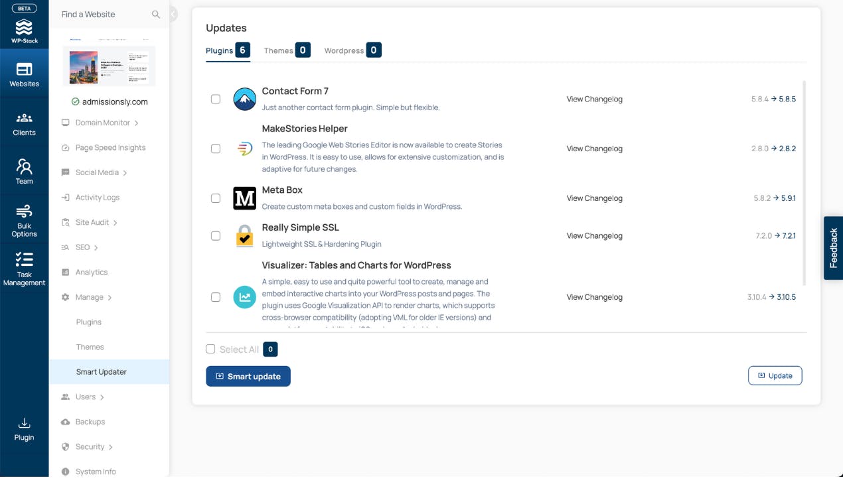Click the Plugin download icon

24,423
